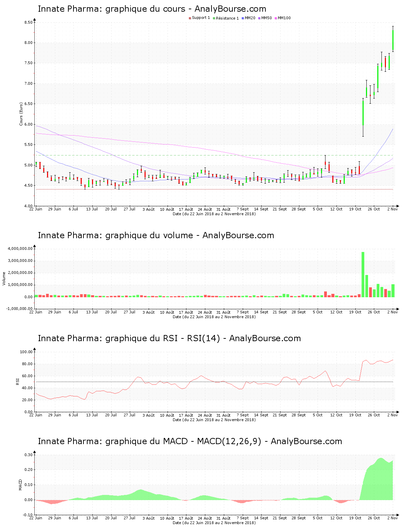412x532 pixels.
Task: Click the blue MM20 legend swatch
Action: 243,18
